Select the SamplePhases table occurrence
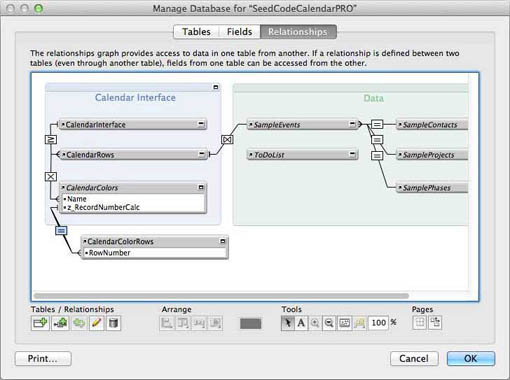The image size is (510, 380). pos(432,188)
